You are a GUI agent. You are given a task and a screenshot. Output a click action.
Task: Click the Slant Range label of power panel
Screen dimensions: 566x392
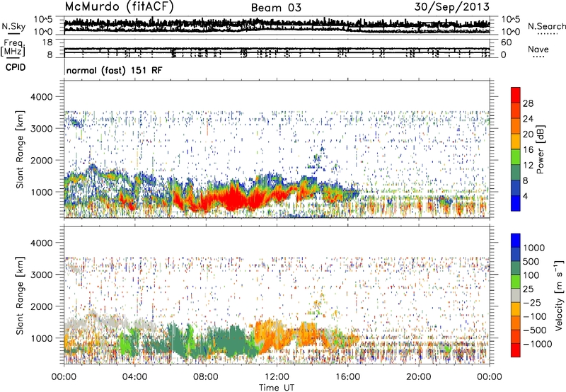pos(20,149)
